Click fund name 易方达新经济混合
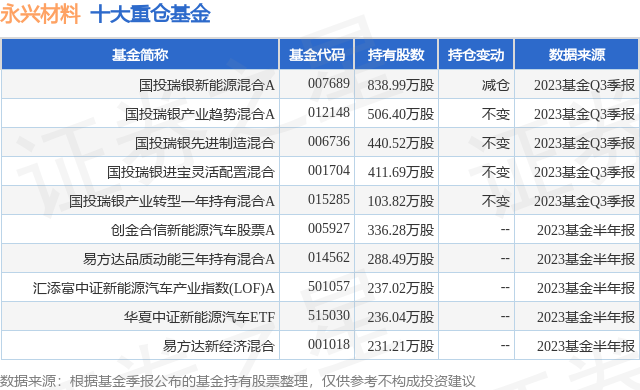Image resolution: width=640 pixels, height=390 pixels. [219, 346]
